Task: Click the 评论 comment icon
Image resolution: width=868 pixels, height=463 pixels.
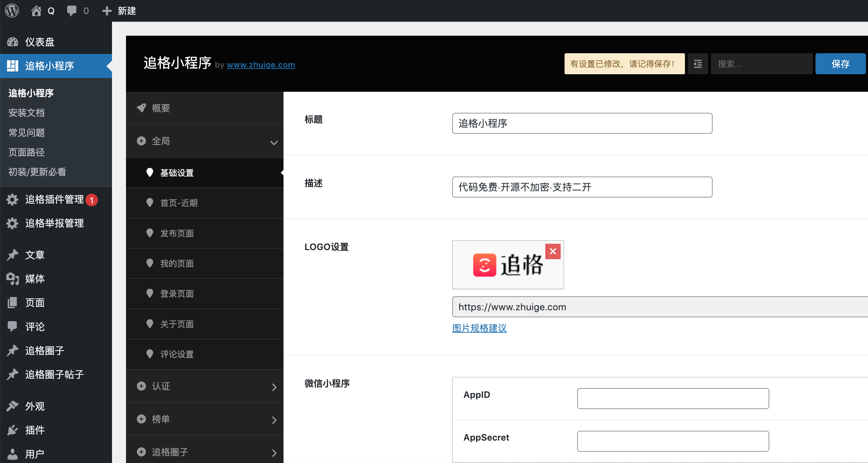Action: 12,327
